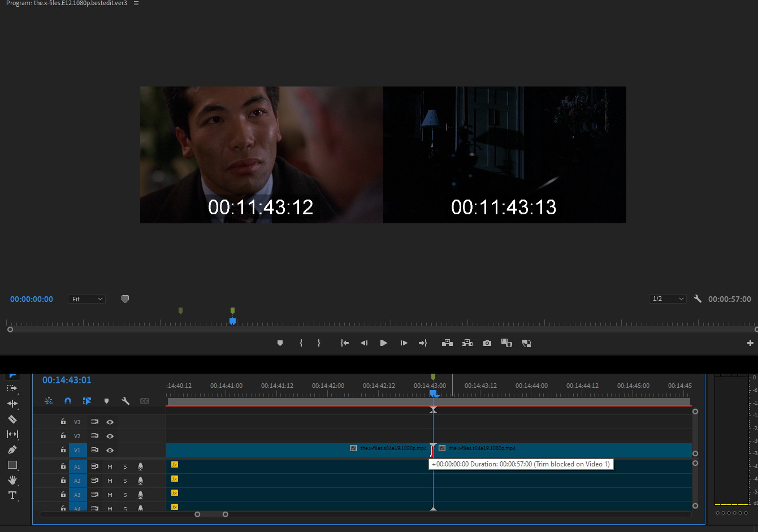Select the Ripple Edit tool
758x532 pixels.
tap(12, 404)
